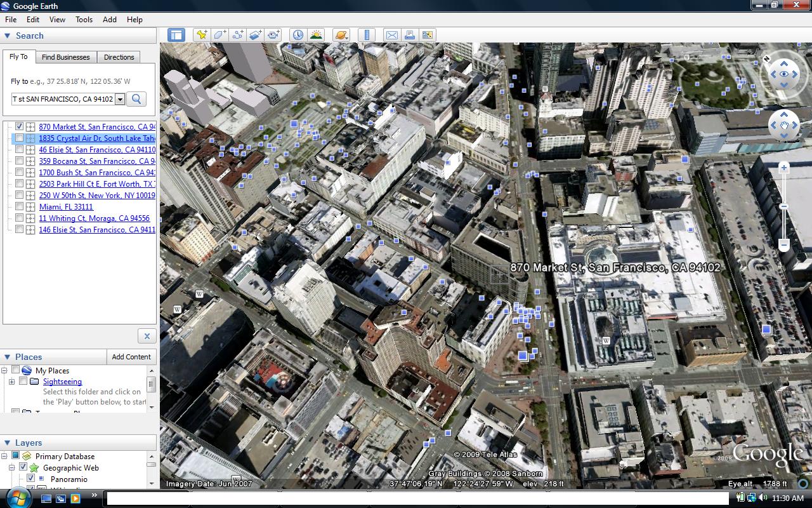Switch to the Directions tab
The image size is (812, 508).
point(119,57)
